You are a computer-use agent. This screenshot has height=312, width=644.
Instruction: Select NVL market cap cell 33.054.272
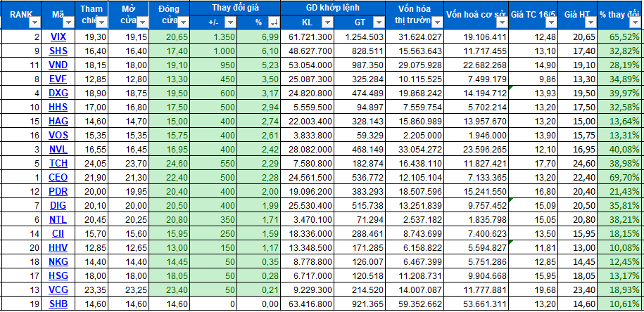point(415,149)
